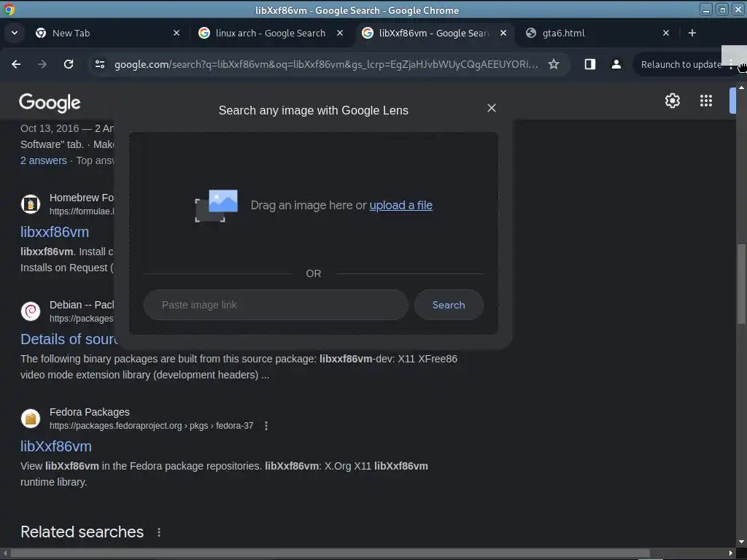This screenshot has width=747, height=560.
Task: Click the horizontal scrollbar thumb
Action: coord(330,553)
